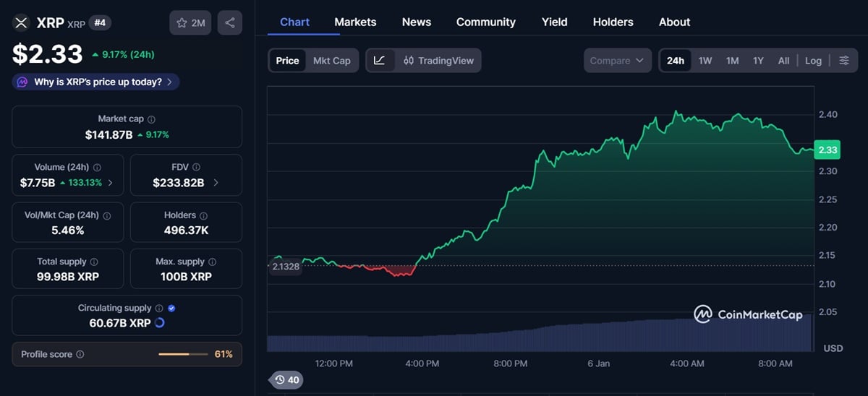Expand FDV details chevron
868x396 pixels.
pyautogui.click(x=216, y=183)
